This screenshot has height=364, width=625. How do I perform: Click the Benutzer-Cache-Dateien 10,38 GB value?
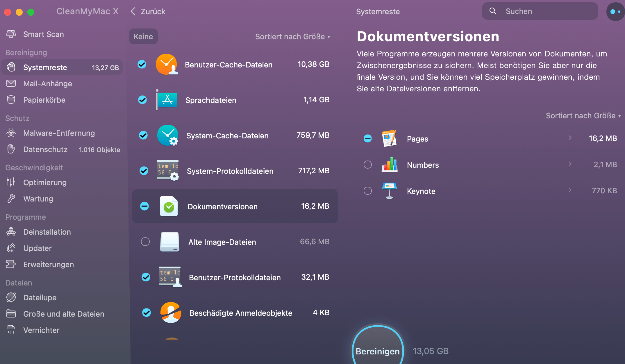pos(313,64)
